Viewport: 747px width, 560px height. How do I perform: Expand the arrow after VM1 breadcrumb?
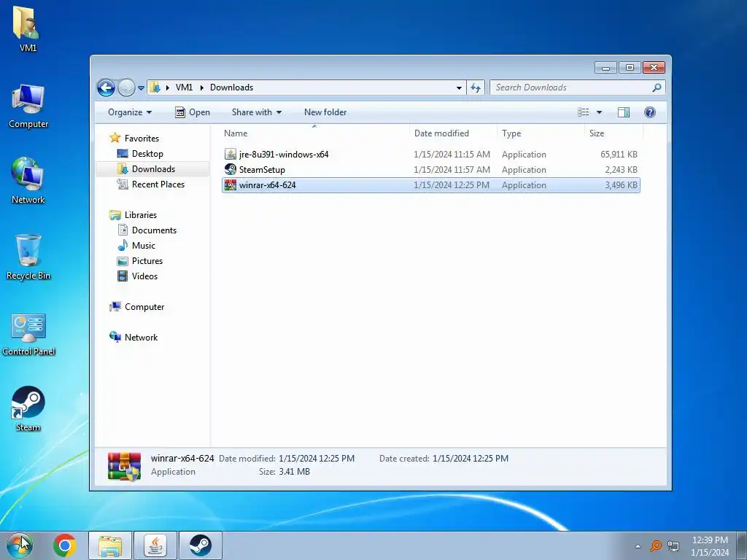201,87
